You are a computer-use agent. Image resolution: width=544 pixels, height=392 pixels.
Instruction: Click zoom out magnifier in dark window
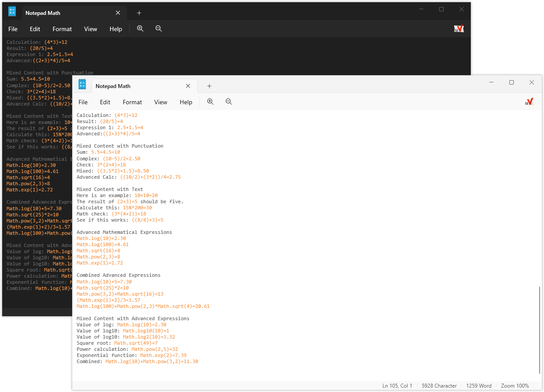point(159,28)
